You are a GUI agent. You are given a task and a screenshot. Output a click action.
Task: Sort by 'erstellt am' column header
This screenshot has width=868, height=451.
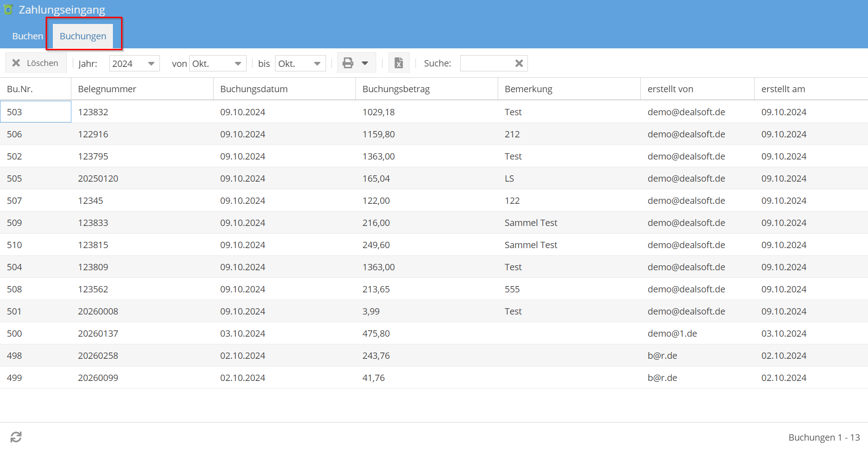[x=783, y=89]
